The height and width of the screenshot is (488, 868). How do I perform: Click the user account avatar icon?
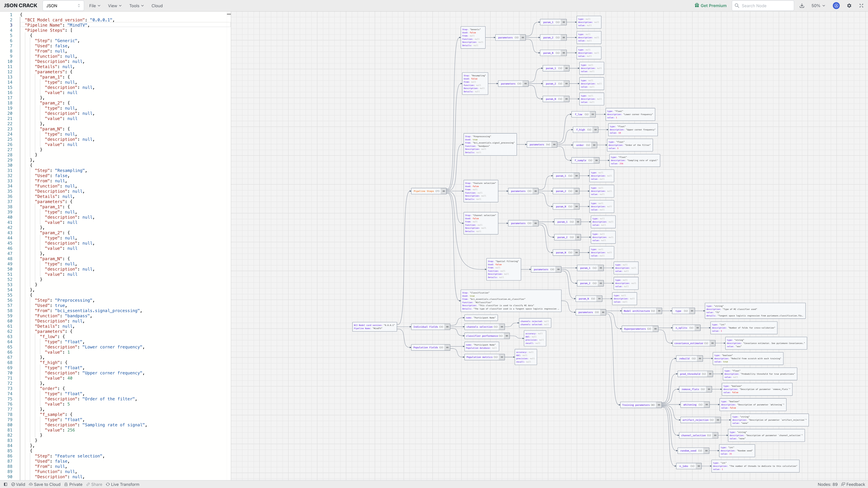pyautogui.click(x=836, y=6)
